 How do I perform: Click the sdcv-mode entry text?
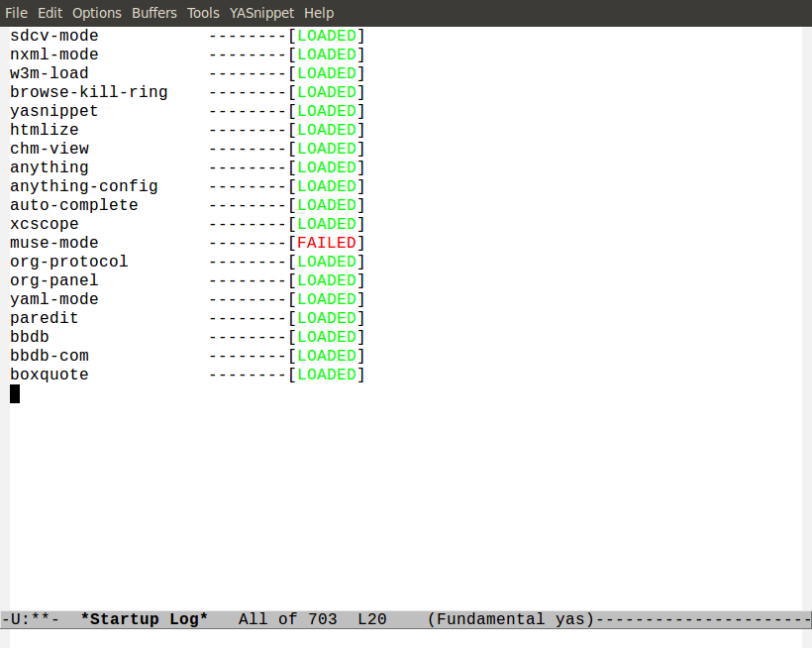[53, 36]
